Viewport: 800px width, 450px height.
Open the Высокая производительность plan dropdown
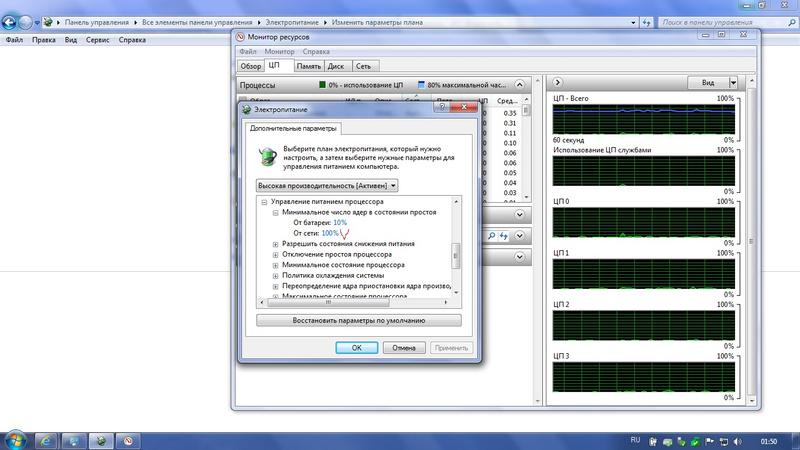[328, 185]
